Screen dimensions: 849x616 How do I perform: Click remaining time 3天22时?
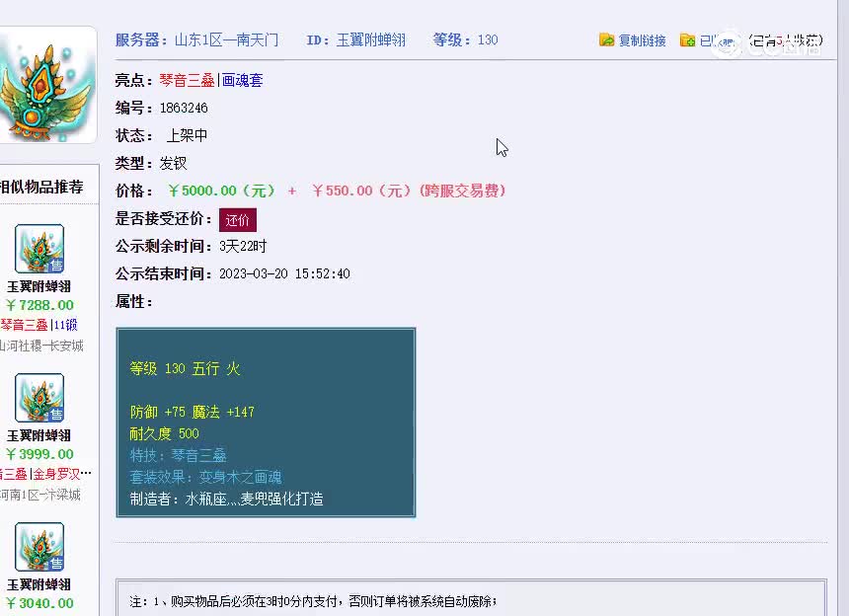point(243,246)
